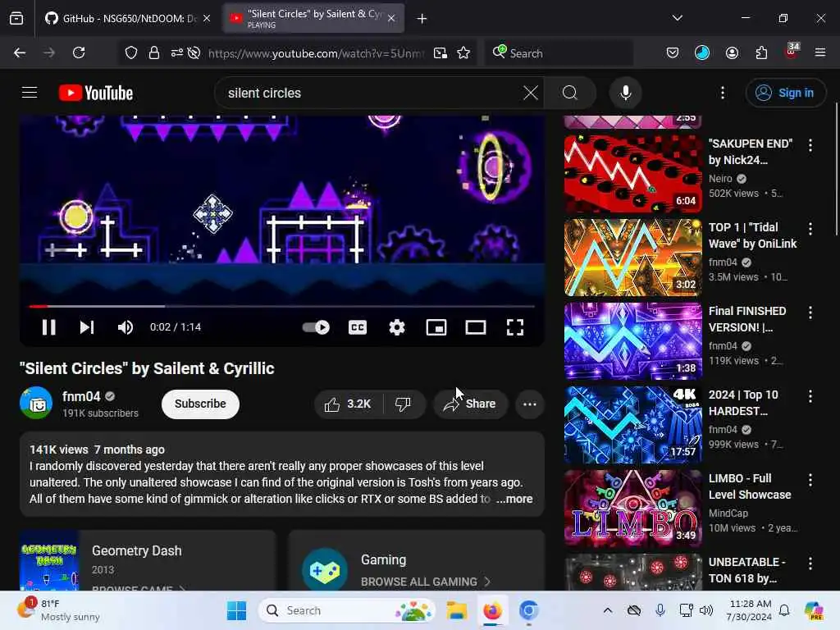840x630 pixels.
Task: Like the video
Action: click(348, 404)
